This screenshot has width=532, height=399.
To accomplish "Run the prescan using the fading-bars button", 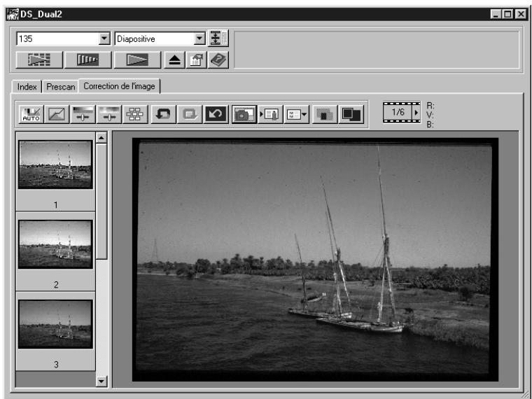I will (88, 59).
